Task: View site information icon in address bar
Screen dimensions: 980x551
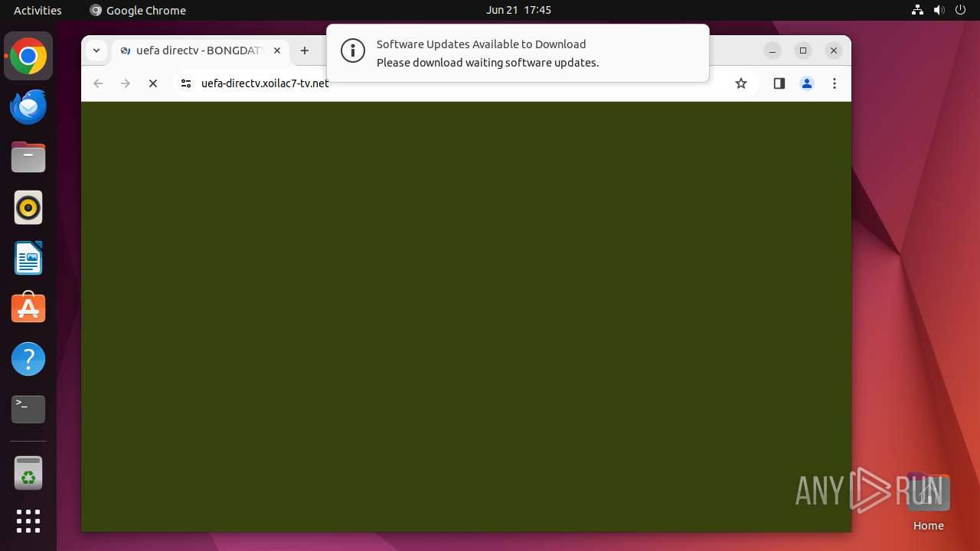Action: pyautogui.click(x=185, y=83)
